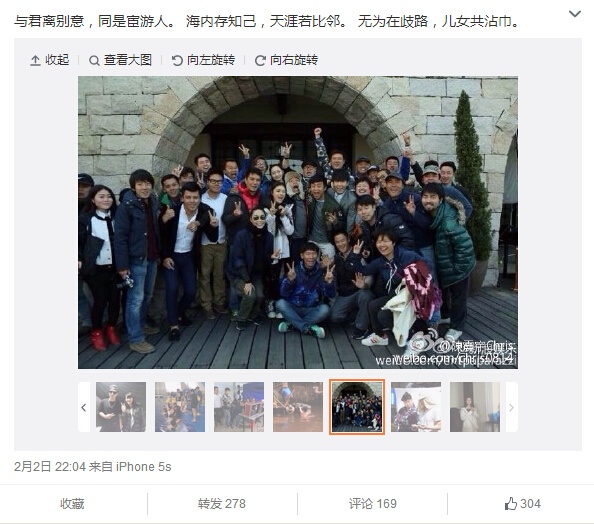Open the 评论 169 comments section
The image size is (594, 524).
tap(372, 504)
